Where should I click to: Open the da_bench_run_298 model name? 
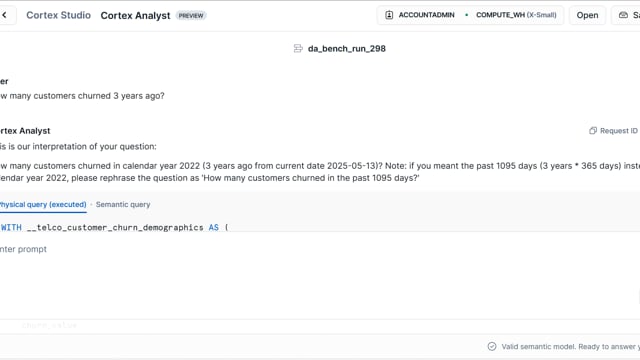347,49
